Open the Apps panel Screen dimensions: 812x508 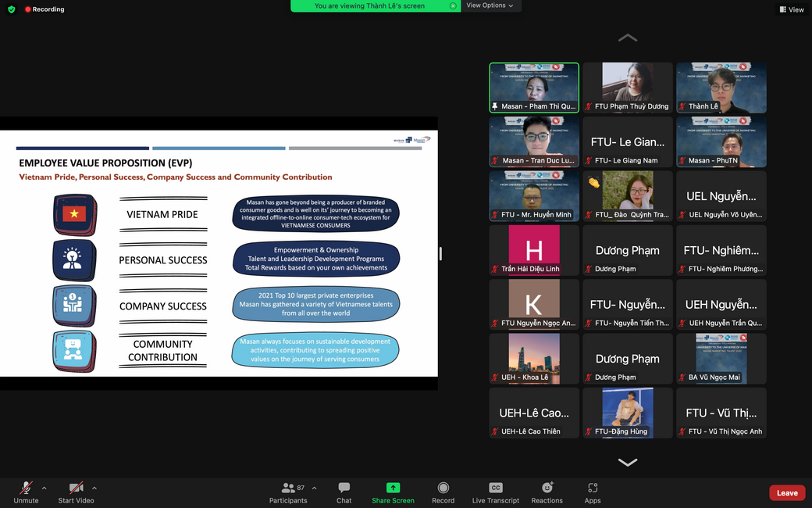[x=593, y=493]
